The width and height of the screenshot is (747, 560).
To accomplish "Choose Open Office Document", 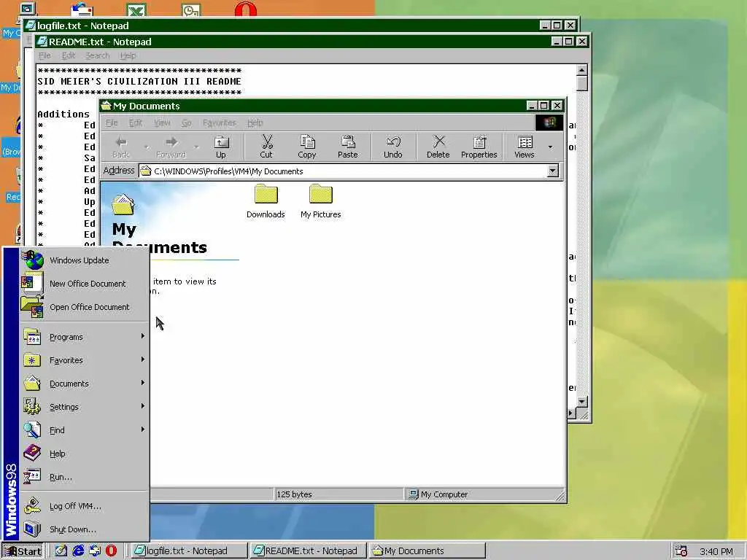I will (85, 307).
